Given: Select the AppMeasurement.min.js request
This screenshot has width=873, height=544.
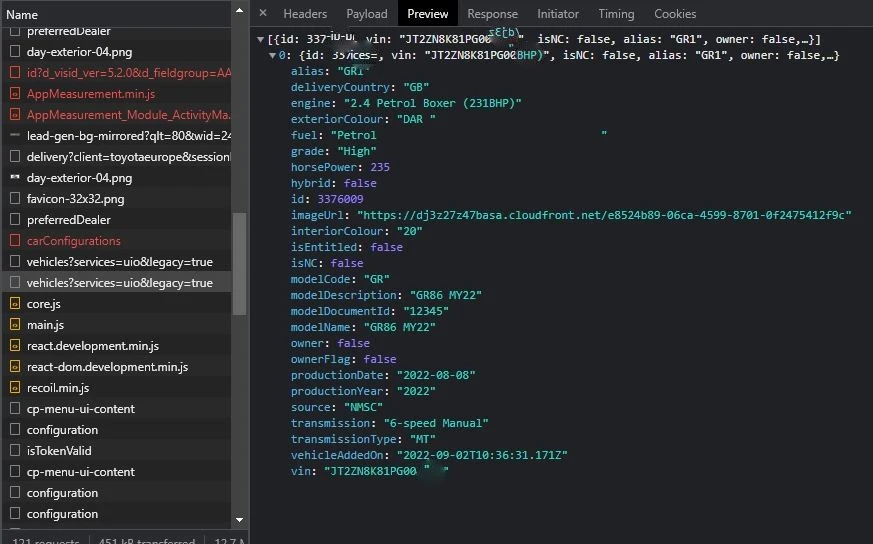Looking at the screenshot, I should pos(91,94).
